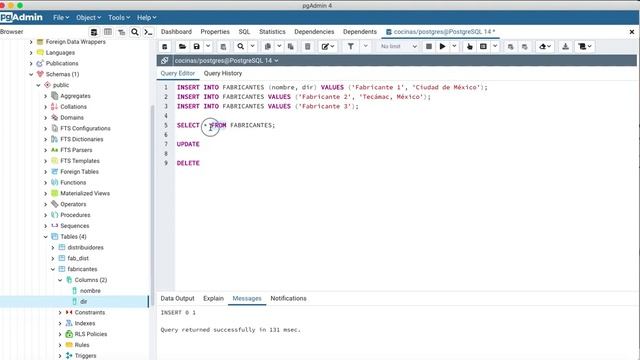Click the SELECT keyword on line 5
Screen dimensions: 640x360
(x=188, y=125)
